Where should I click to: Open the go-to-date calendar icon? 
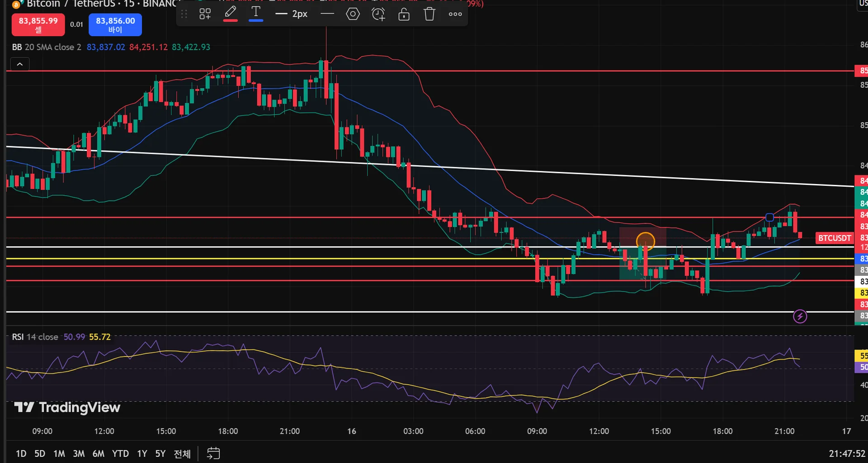tap(213, 453)
